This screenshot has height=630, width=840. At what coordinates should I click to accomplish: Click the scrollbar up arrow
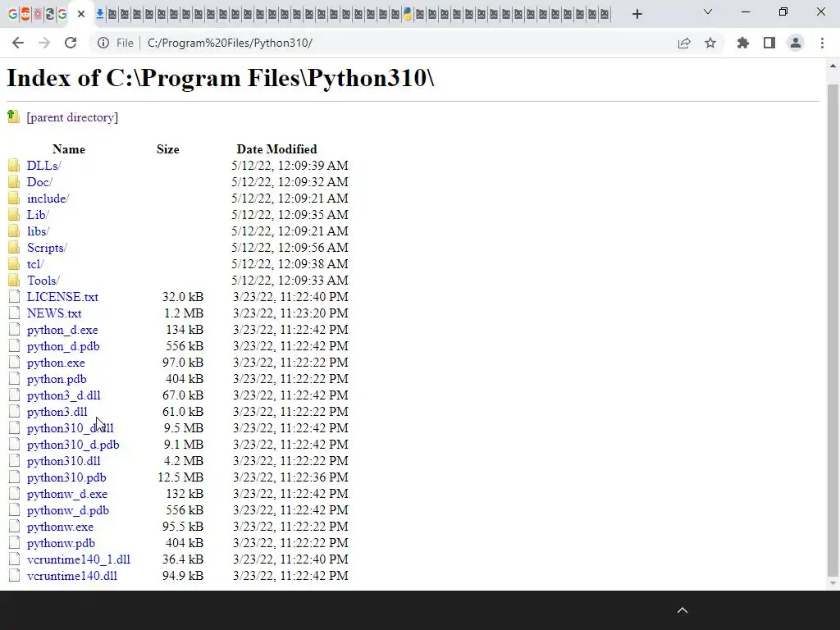tap(833, 66)
